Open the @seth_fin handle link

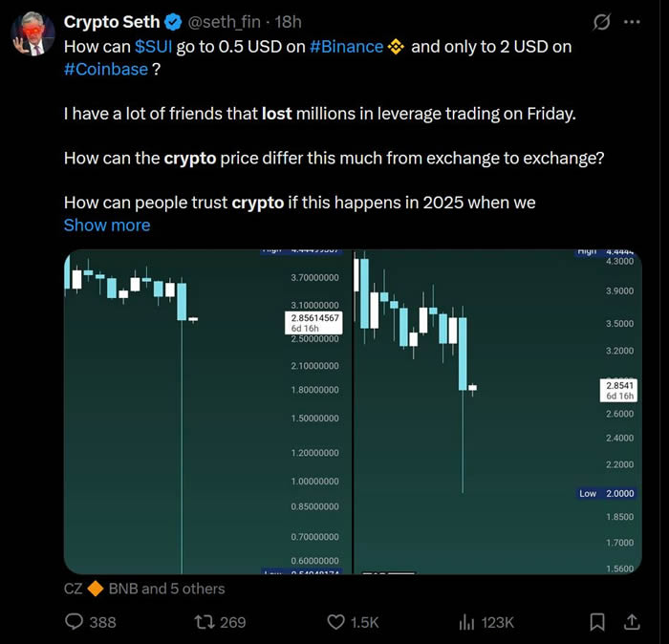point(223,22)
